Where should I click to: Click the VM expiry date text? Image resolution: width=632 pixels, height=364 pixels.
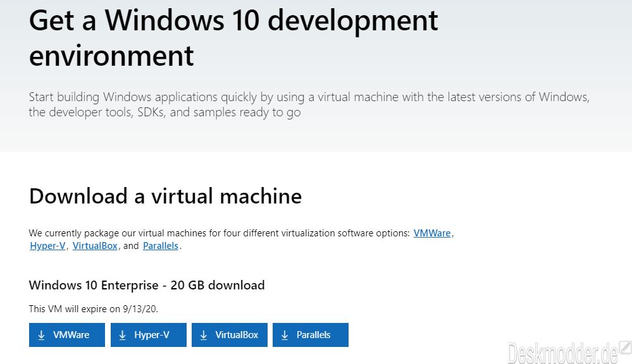[x=93, y=309]
